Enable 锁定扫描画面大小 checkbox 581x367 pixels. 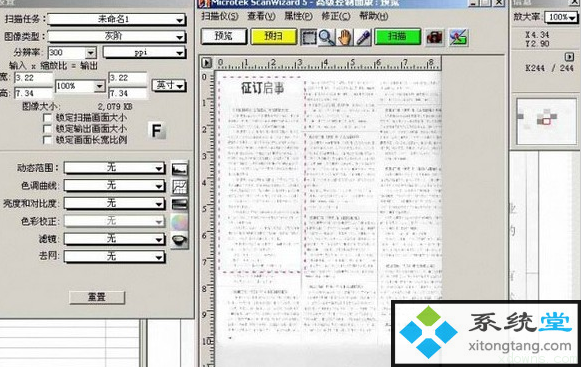point(47,118)
